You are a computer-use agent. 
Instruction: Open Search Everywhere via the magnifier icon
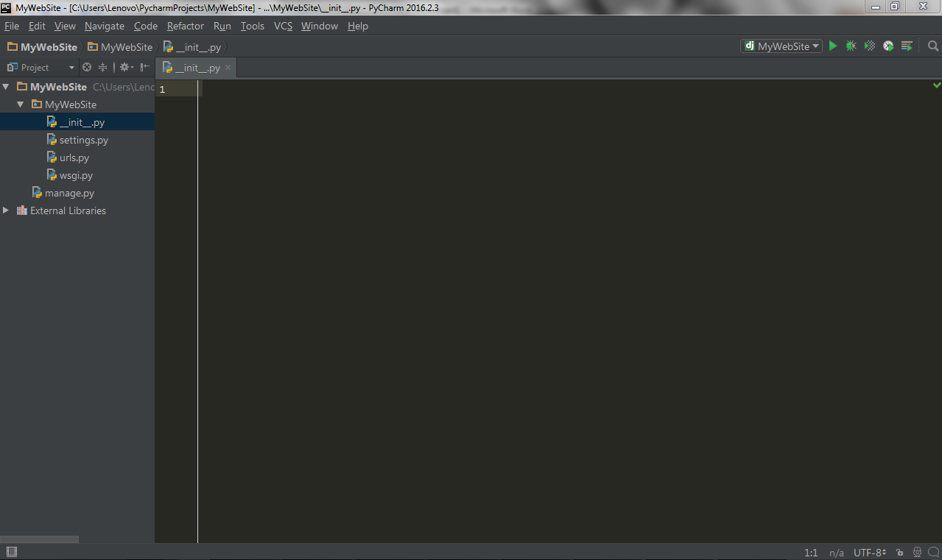point(933,46)
